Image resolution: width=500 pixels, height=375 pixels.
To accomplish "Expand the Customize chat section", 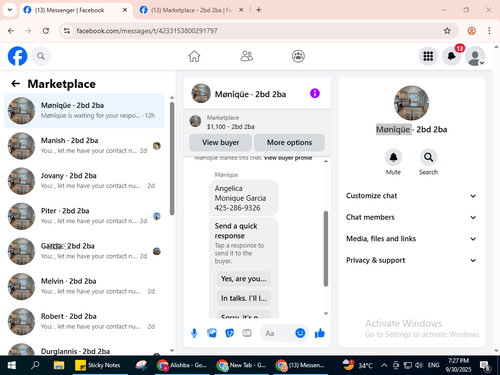I will click(x=411, y=196).
